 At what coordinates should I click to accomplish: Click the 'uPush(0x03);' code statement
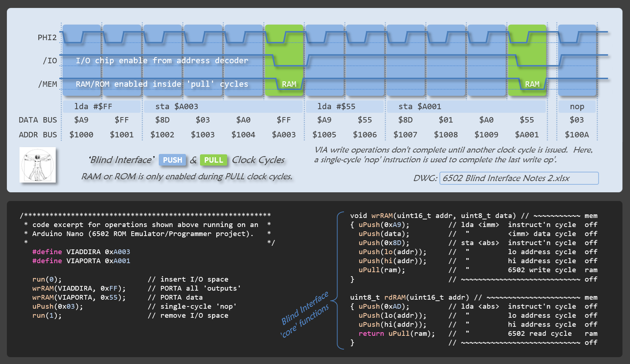click(x=58, y=307)
